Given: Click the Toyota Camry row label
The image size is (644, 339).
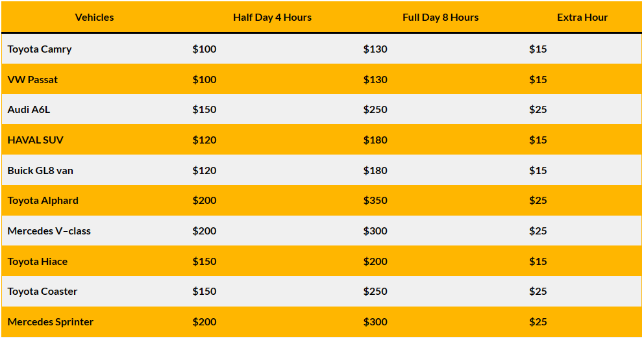Looking at the screenshot, I should [x=40, y=49].
